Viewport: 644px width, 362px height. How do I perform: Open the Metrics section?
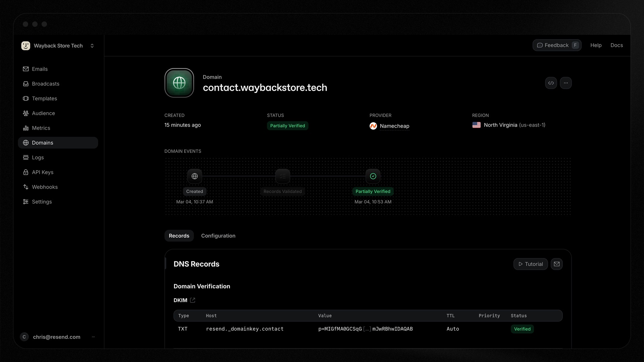(x=41, y=128)
